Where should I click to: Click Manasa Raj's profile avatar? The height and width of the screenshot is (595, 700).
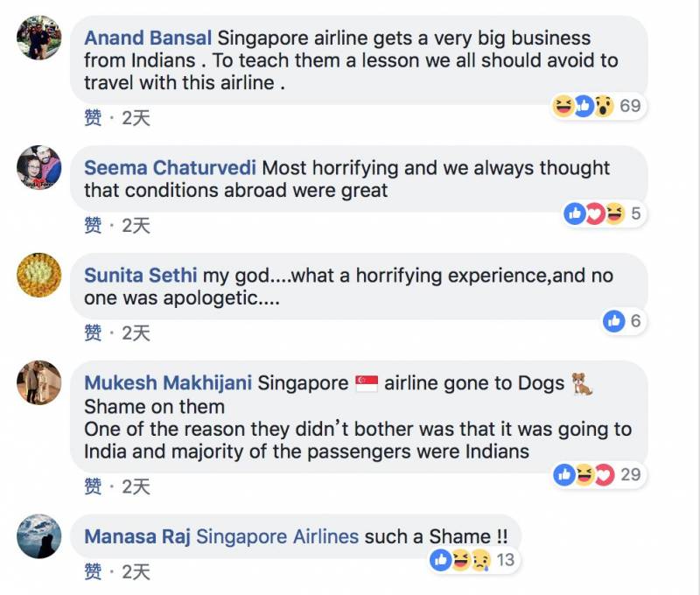pos(39,535)
